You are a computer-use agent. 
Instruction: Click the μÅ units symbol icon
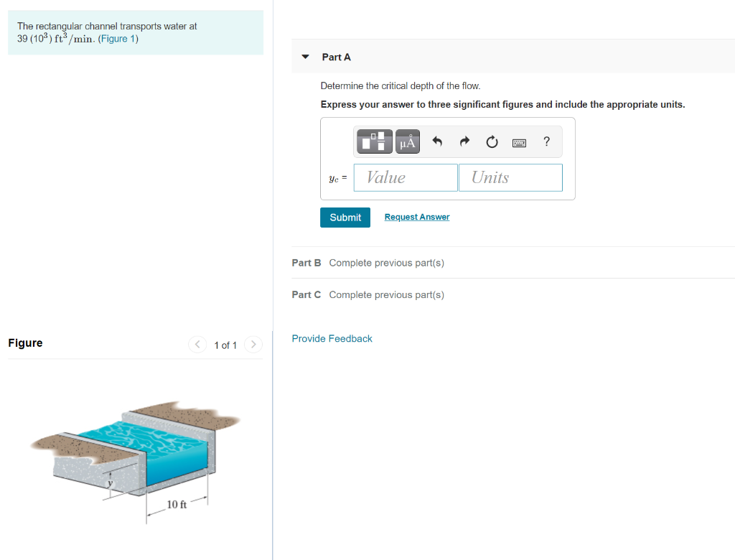(x=407, y=141)
